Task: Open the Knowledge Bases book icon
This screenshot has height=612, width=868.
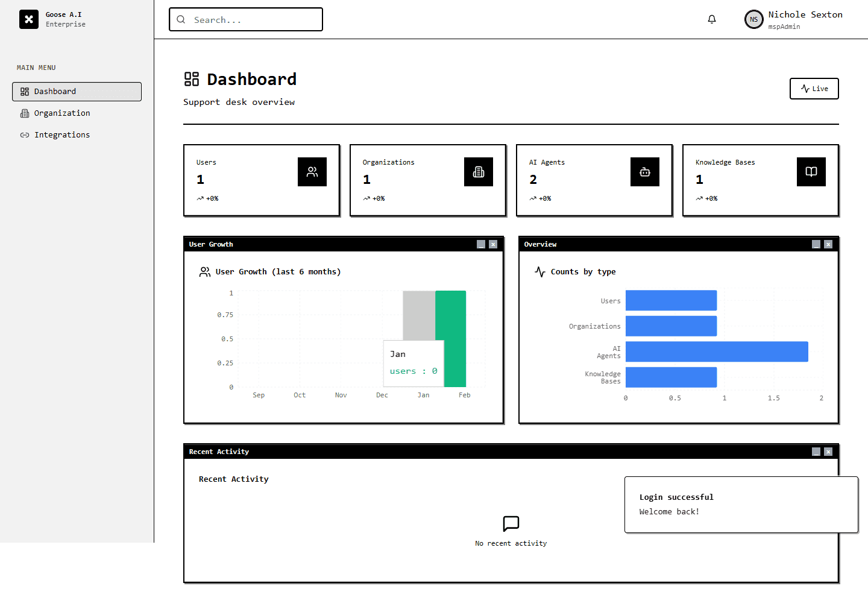Action: 811,172
